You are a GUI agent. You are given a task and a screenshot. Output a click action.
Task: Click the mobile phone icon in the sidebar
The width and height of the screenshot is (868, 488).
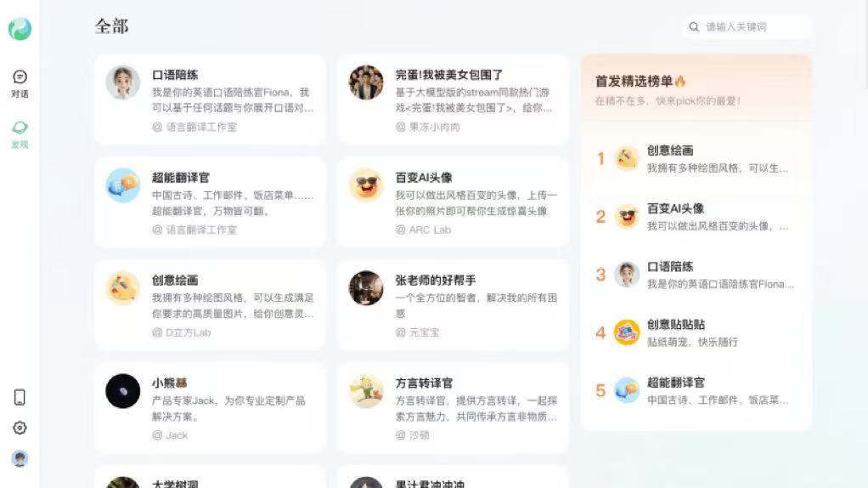point(20,397)
